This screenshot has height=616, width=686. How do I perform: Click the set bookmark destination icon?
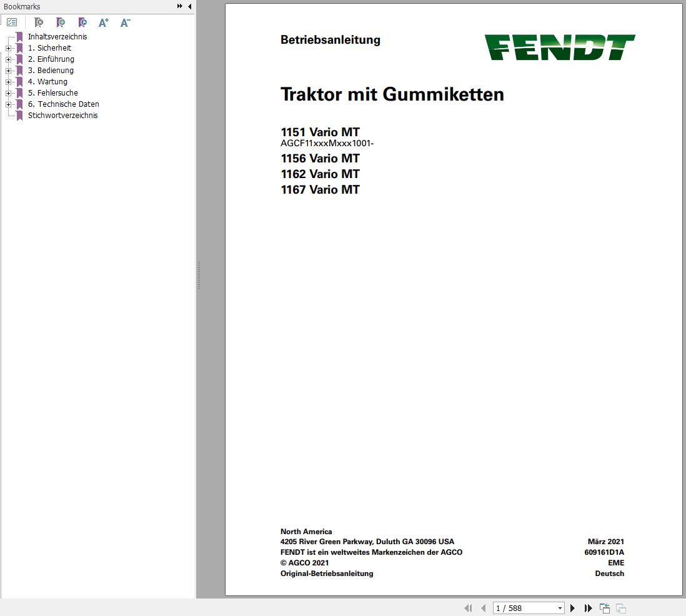[x=82, y=22]
